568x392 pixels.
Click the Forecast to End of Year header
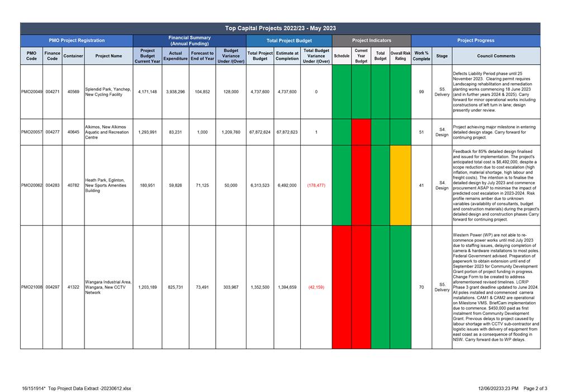202,56
